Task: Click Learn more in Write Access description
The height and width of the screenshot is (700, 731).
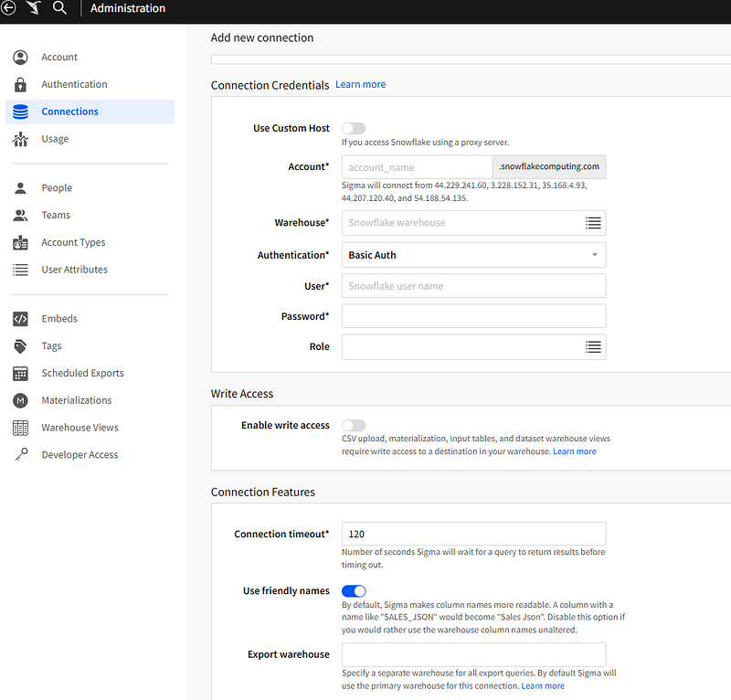Action: pos(575,451)
